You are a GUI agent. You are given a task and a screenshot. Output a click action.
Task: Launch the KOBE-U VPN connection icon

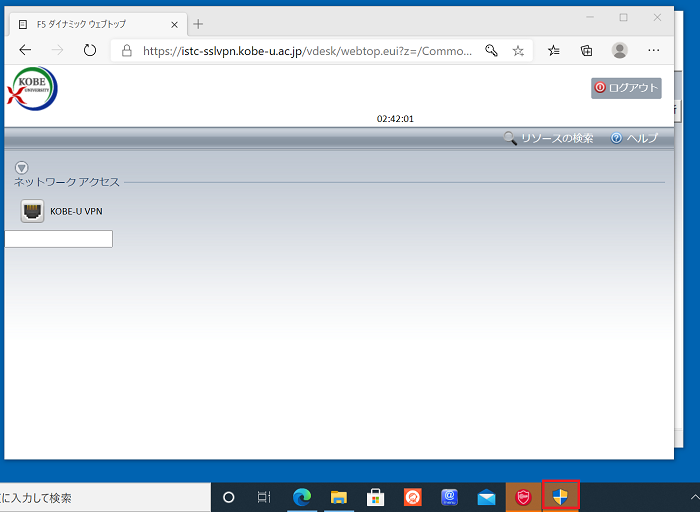(x=32, y=211)
